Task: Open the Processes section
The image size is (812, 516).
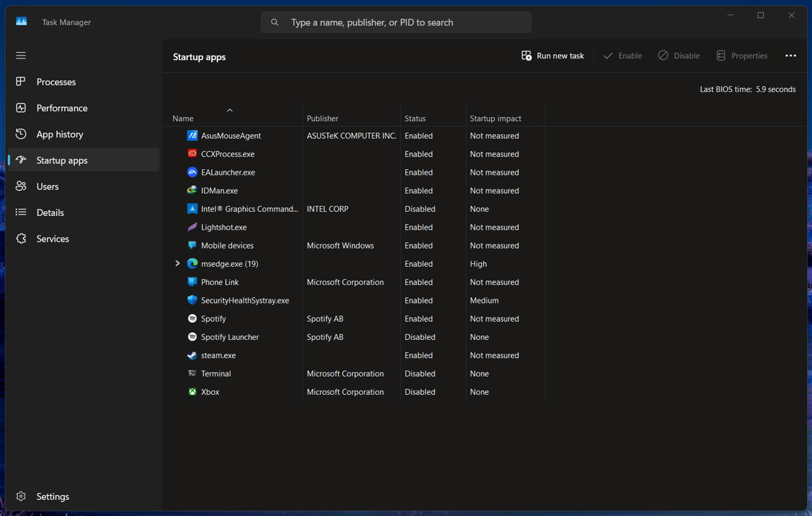Action: point(55,81)
